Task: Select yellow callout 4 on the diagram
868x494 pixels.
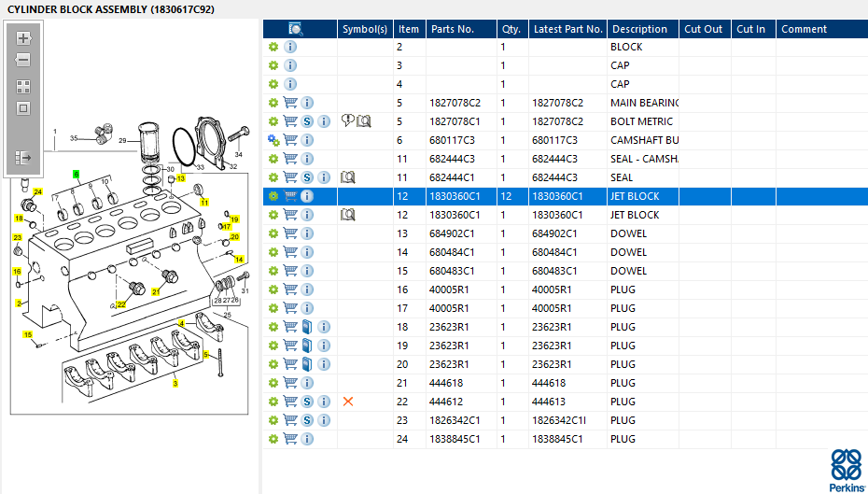Action: click(x=181, y=323)
